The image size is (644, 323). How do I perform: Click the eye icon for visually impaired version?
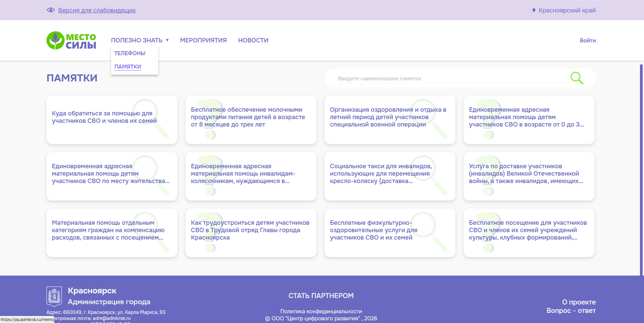50,10
